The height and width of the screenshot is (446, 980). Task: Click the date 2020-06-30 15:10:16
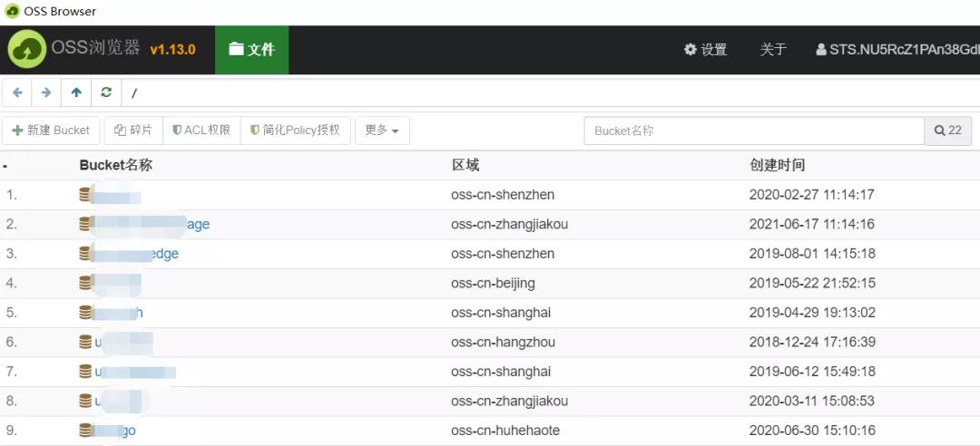point(812,431)
